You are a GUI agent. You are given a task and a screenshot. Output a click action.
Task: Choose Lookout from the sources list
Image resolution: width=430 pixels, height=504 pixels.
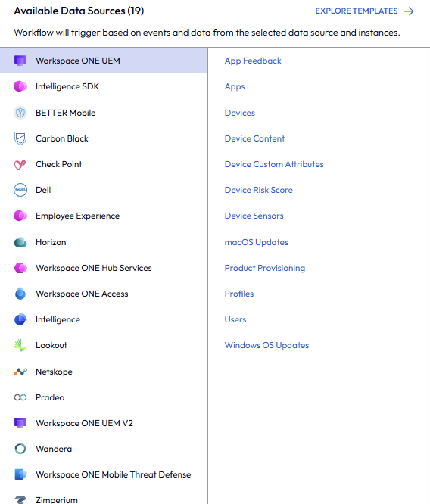[x=104, y=345]
